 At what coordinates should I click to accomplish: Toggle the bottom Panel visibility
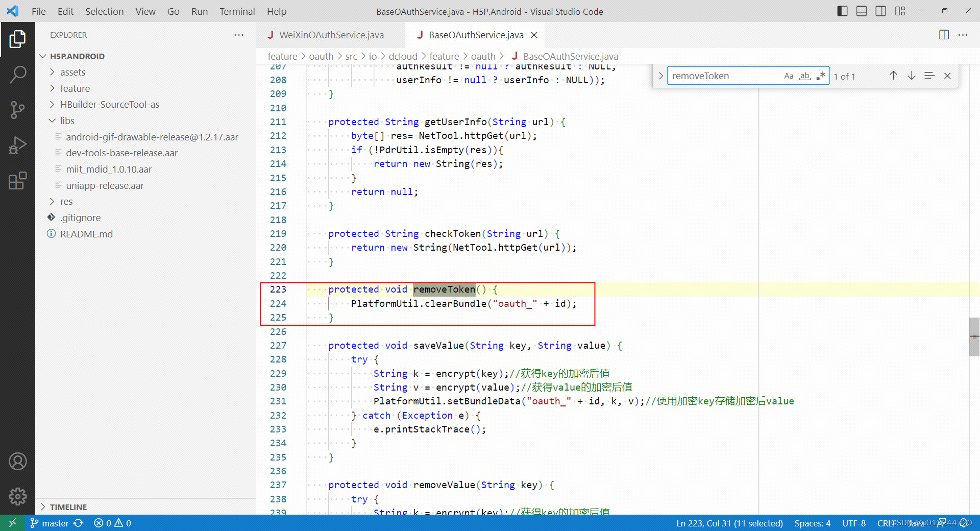pyautogui.click(x=862, y=11)
